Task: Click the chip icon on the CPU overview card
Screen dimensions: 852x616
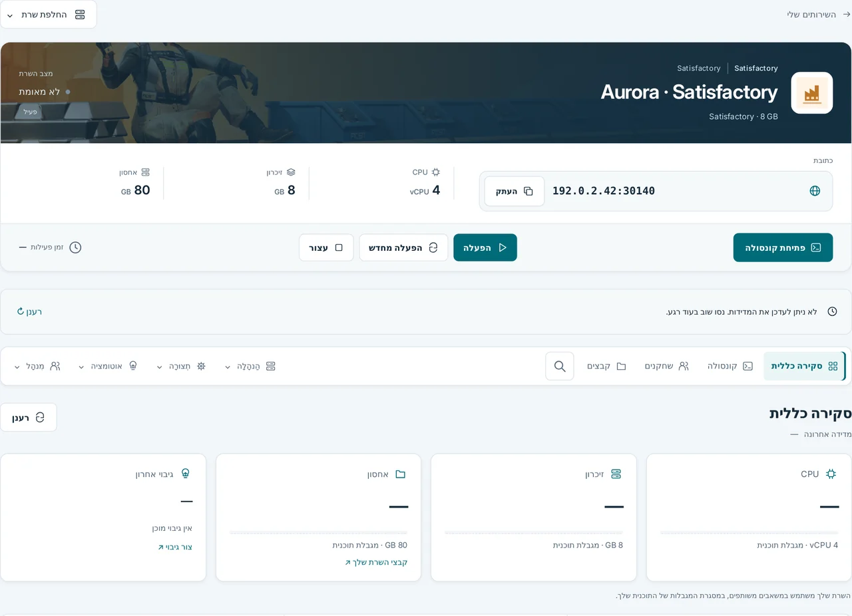Action: point(831,474)
